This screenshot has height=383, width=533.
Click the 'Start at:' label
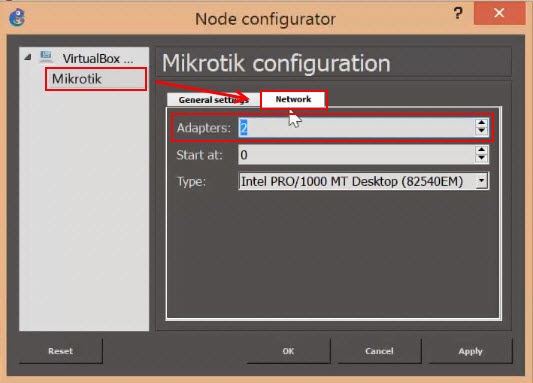click(200, 155)
